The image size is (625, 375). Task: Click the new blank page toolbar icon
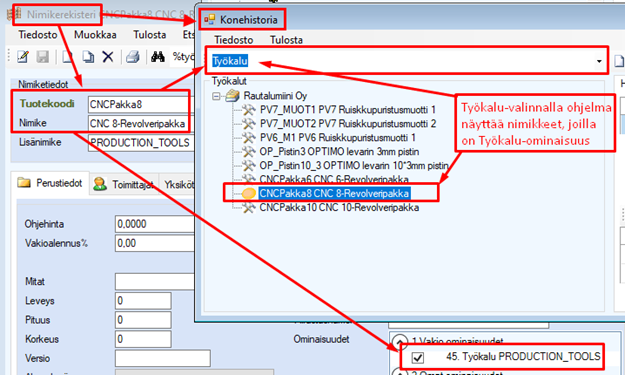click(68, 57)
